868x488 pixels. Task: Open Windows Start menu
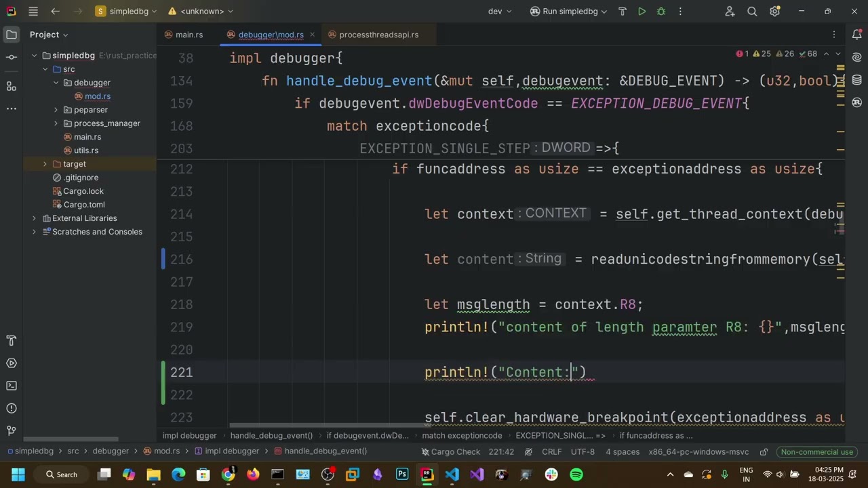[18, 474]
